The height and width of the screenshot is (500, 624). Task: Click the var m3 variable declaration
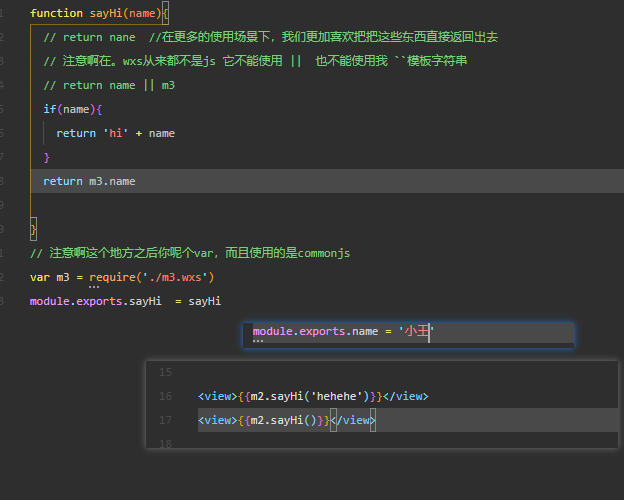click(49, 277)
